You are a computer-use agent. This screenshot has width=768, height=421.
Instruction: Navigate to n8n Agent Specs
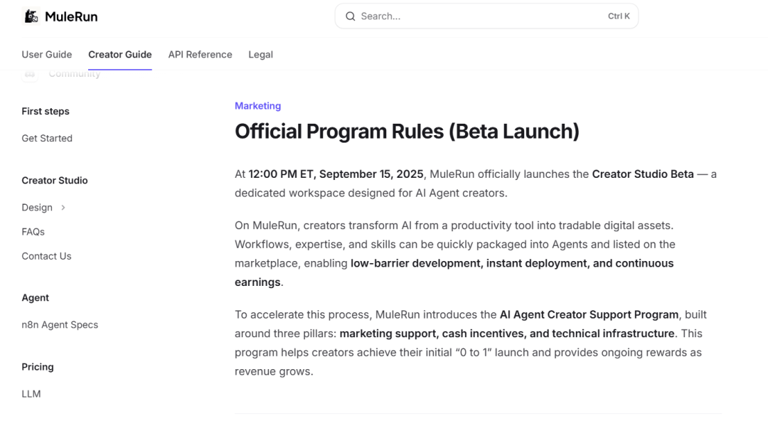60,325
